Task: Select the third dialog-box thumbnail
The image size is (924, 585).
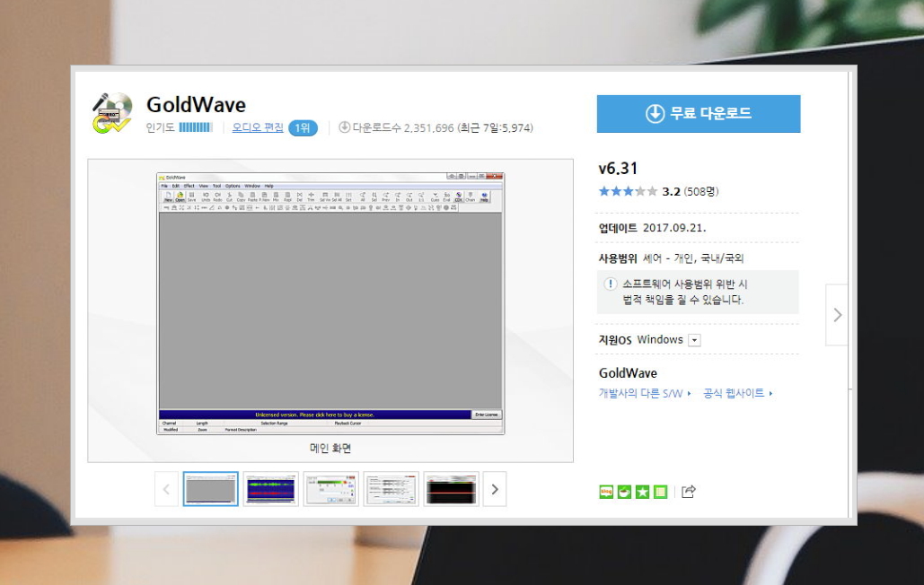Action: 330,489
